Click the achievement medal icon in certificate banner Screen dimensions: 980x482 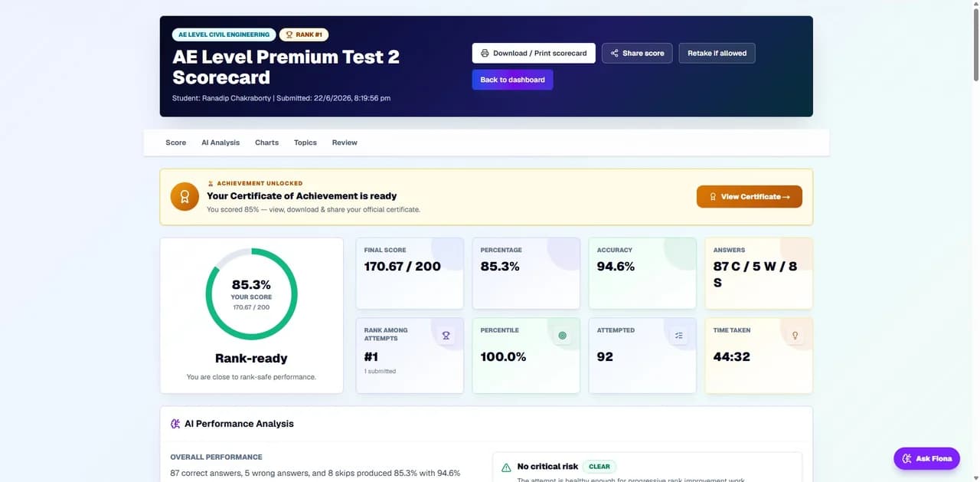coord(184,197)
